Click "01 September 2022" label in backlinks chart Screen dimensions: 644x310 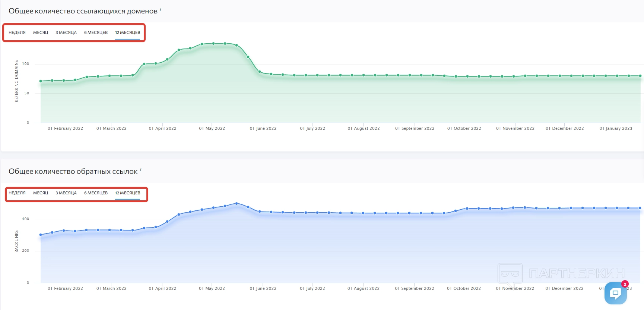pos(415,288)
